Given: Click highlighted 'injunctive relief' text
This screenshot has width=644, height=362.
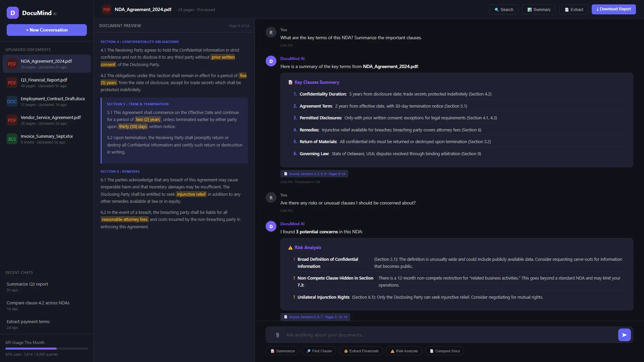Looking at the screenshot, I should (x=191, y=194).
